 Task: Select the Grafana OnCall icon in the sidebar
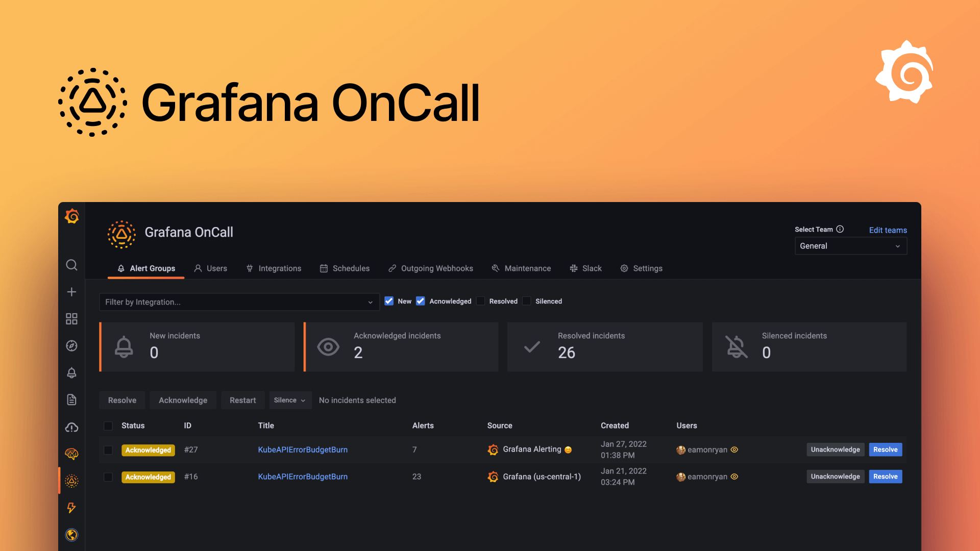tap(71, 481)
